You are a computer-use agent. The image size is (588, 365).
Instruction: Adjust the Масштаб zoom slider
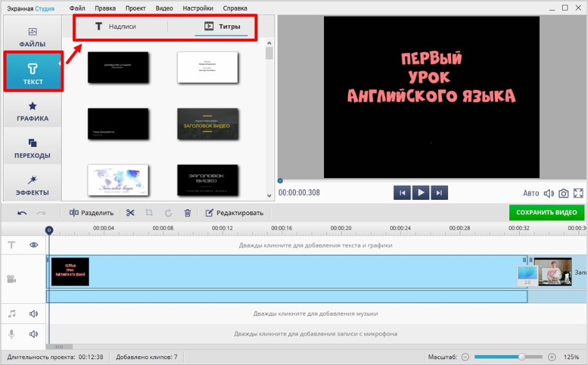[x=522, y=357]
